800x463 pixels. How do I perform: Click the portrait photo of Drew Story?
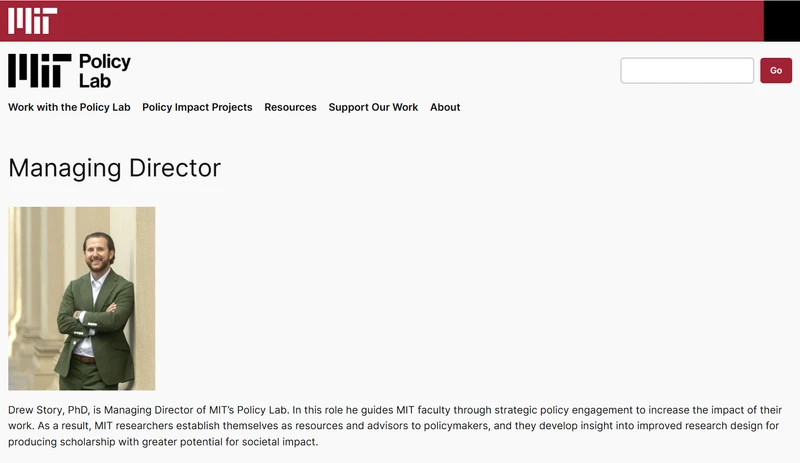(x=81, y=298)
